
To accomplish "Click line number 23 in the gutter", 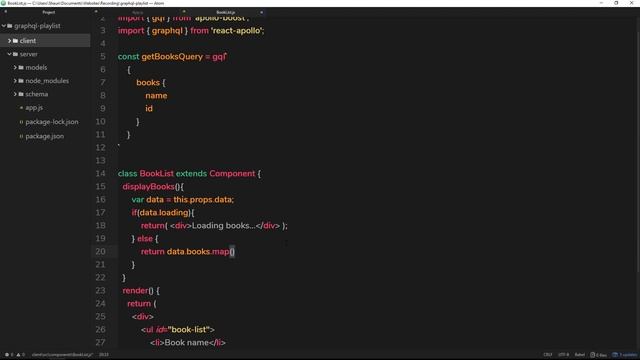I will tap(100, 291).
